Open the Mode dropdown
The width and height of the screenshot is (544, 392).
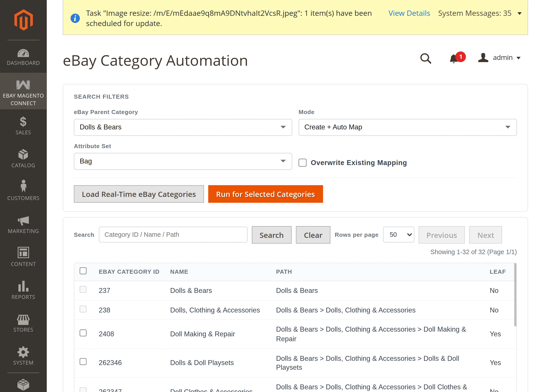pos(407,127)
